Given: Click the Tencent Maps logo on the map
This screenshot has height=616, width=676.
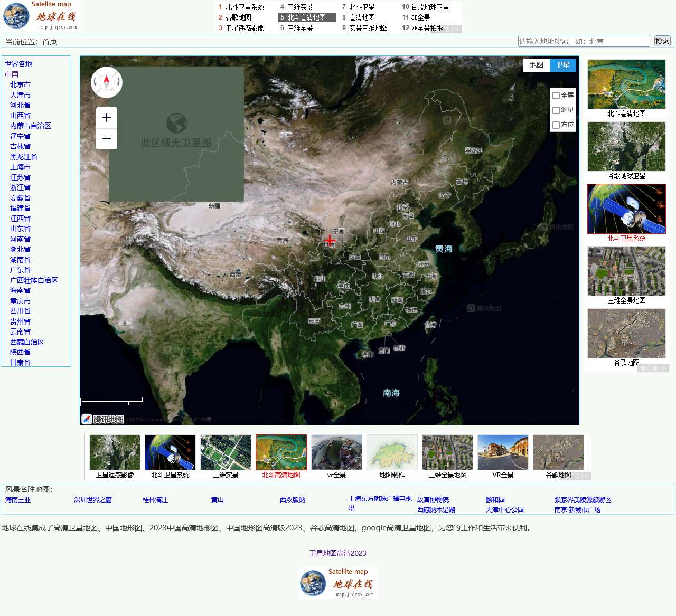Looking at the screenshot, I should point(103,419).
